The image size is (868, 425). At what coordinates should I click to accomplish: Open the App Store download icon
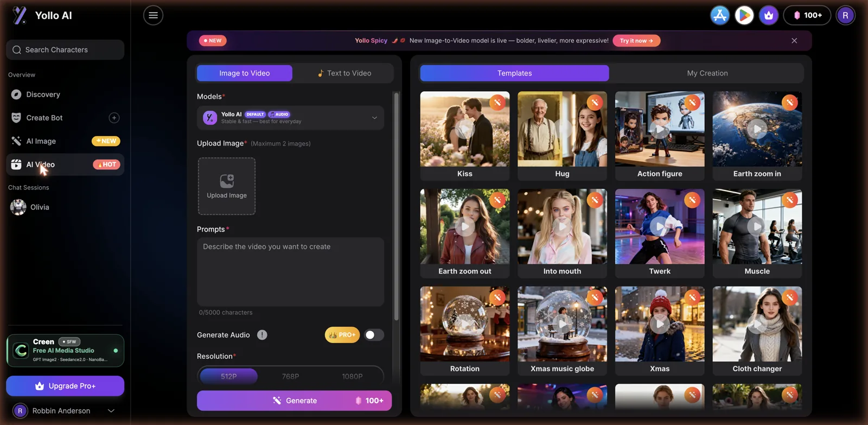[720, 15]
